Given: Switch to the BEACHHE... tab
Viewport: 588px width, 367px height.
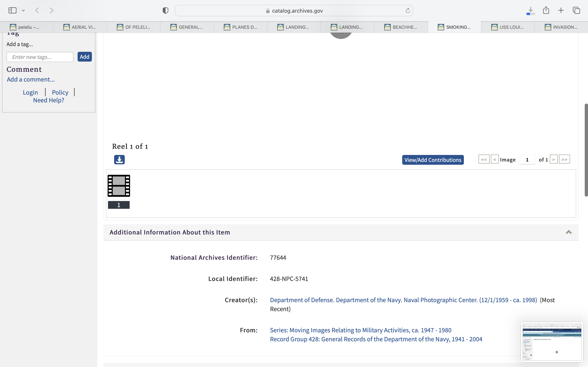Looking at the screenshot, I should (x=401, y=27).
